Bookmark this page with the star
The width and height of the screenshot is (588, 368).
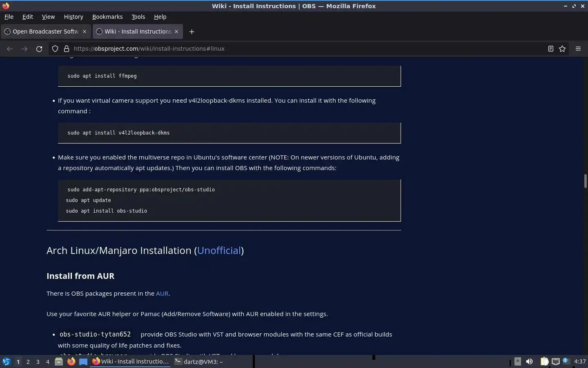(x=562, y=49)
